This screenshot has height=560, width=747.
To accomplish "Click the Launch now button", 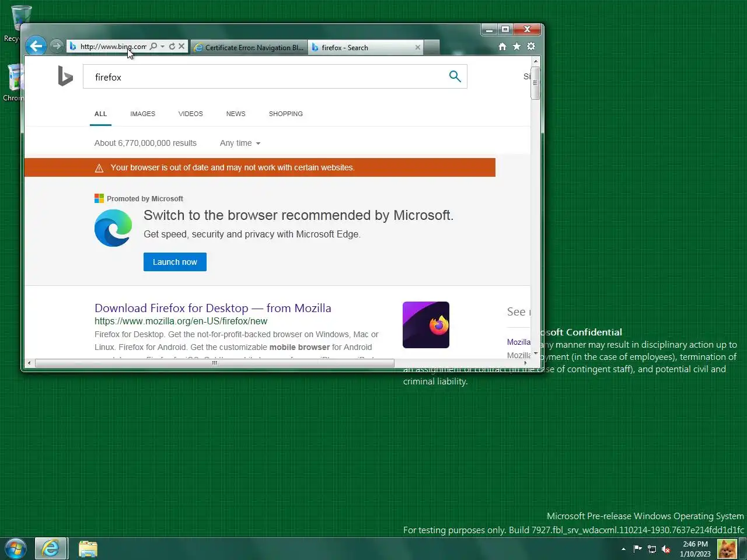I will click(175, 262).
